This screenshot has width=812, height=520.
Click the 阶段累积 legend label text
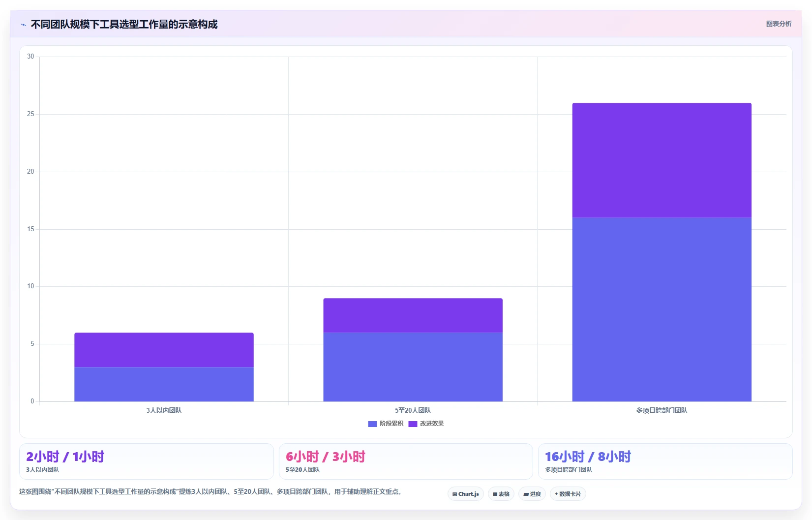point(391,424)
